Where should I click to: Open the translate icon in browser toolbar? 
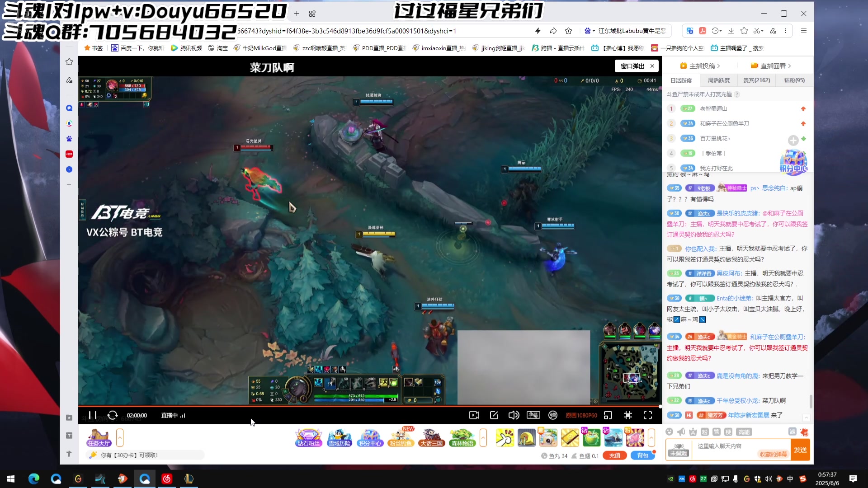[690, 31]
